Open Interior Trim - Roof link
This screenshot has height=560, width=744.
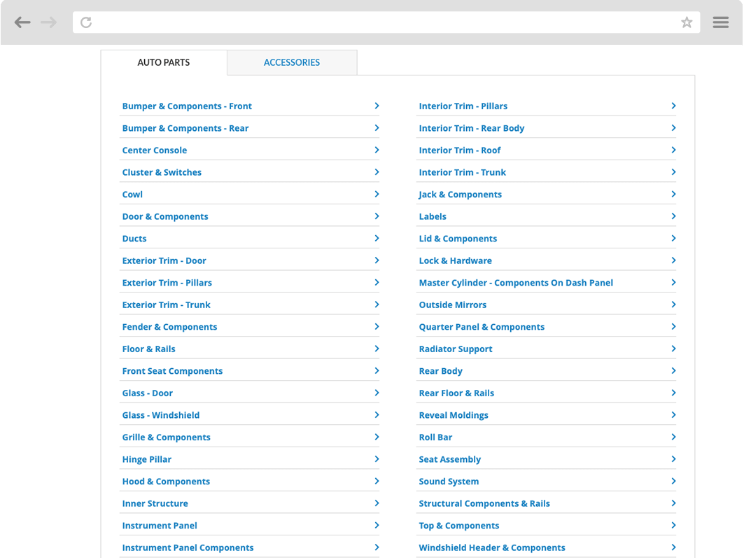click(x=460, y=150)
